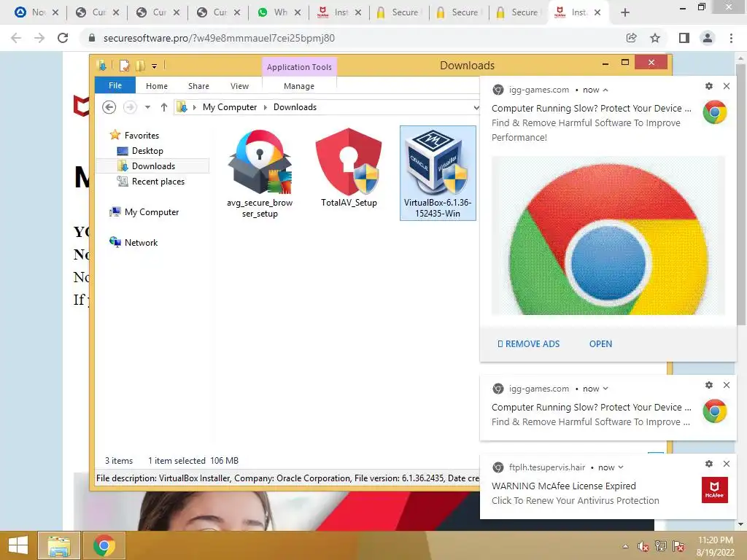Click the McAfee logo in the notification
Viewport: 747px width, 560px height.
click(715, 490)
